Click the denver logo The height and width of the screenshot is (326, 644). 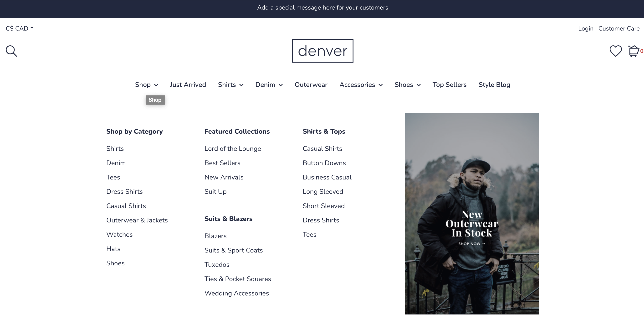[x=322, y=51]
